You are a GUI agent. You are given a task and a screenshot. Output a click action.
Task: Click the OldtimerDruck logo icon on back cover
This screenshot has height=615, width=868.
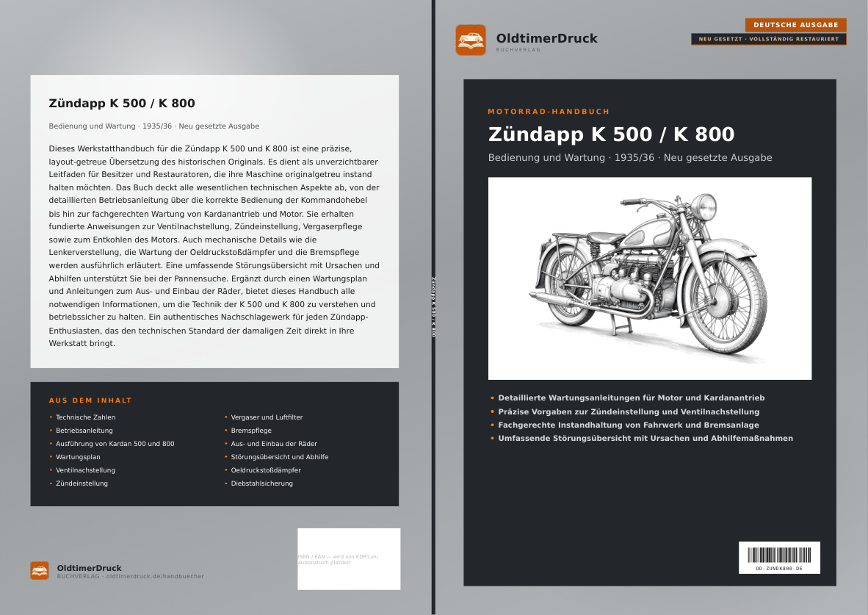tap(40, 570)
